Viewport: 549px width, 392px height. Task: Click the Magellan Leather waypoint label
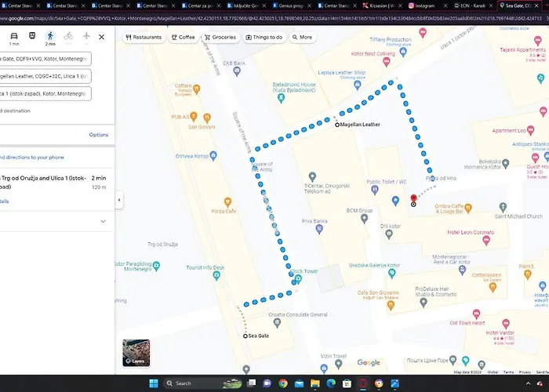pyautogui.click(x=360, y=124)
